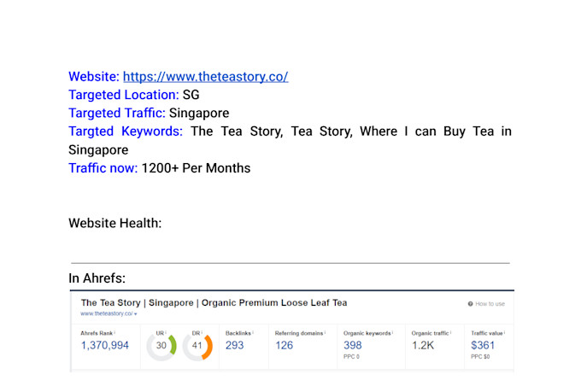Viewport: 581px width, 392px height.
Task: Open the theteastory.co website link
Action: click(x=206, y=77)
